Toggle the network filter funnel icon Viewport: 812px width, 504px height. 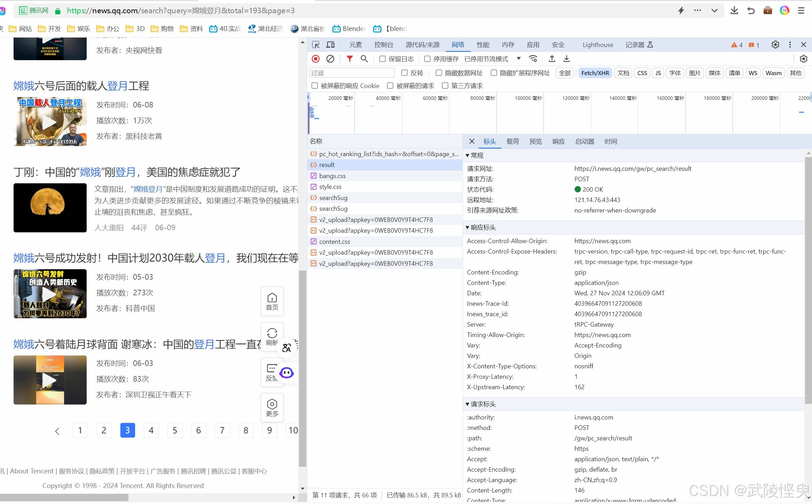(349, 59)
